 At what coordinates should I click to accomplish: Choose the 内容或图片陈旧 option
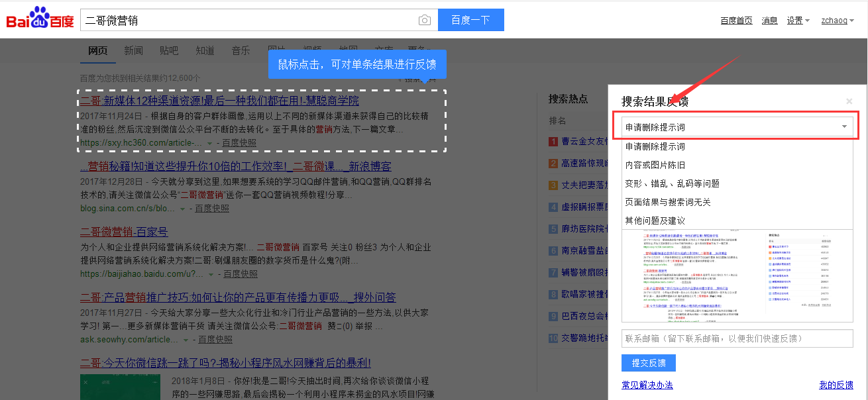[x=738, y=165]
